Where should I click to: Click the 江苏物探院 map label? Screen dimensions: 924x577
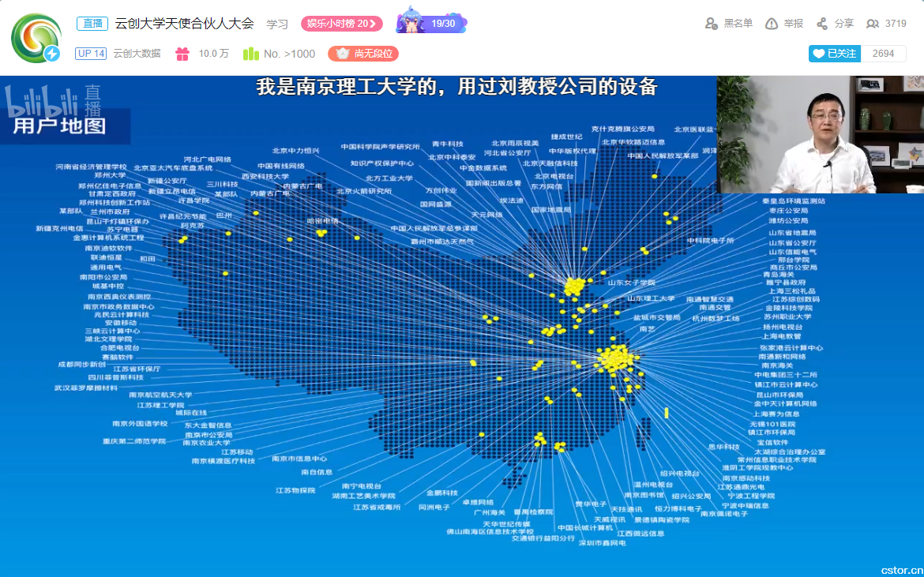295,490
